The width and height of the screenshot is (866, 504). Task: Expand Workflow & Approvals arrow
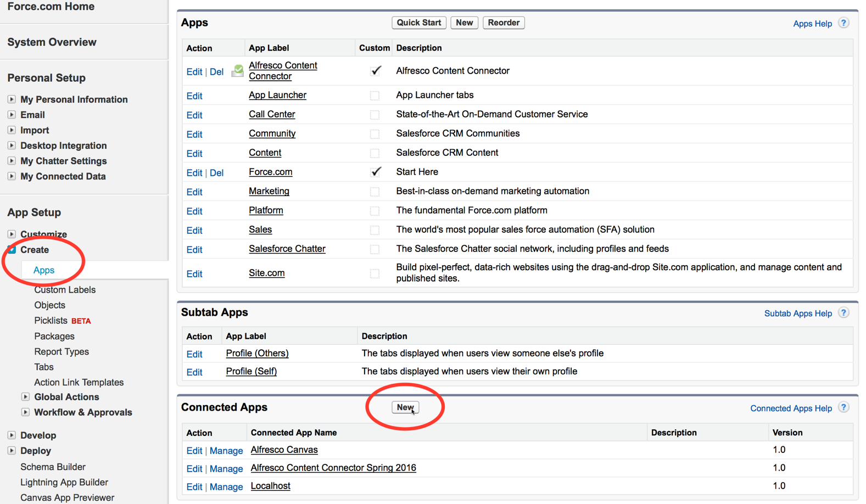pos(25,412)
